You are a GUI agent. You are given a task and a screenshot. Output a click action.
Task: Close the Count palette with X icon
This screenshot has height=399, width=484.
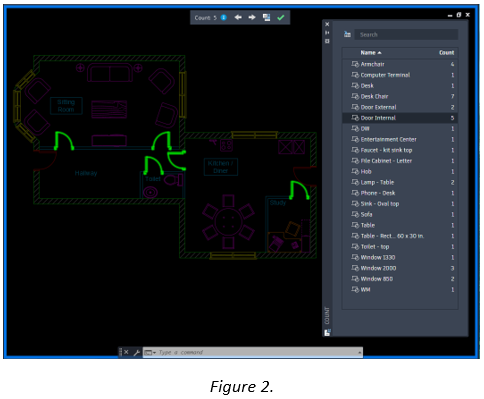tap(327, 24)
